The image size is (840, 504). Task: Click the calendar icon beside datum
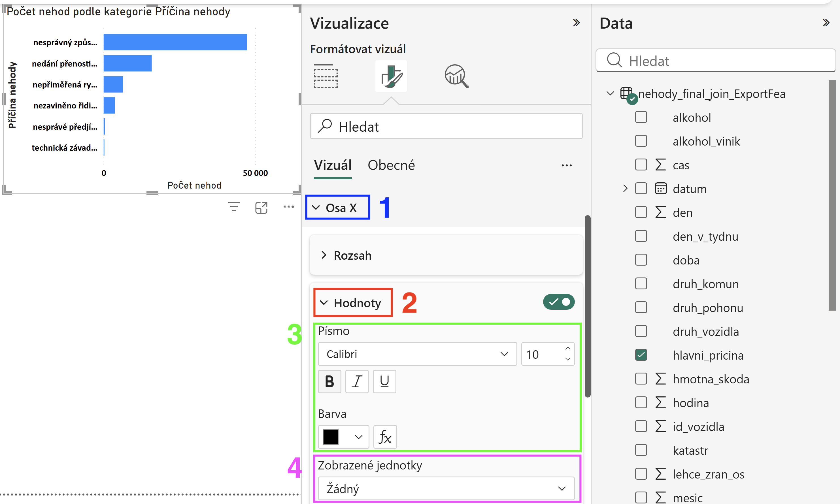[x=661, y=189]
